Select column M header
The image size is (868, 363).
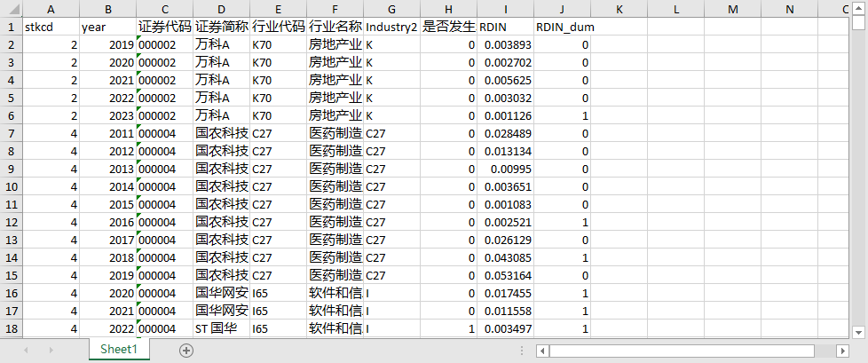733,9
